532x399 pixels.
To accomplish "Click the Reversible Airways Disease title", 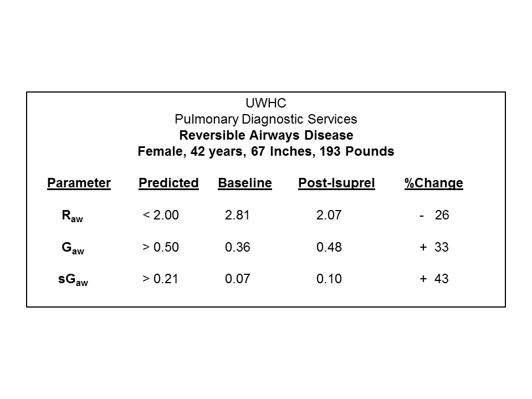I will tap(265, 135).
